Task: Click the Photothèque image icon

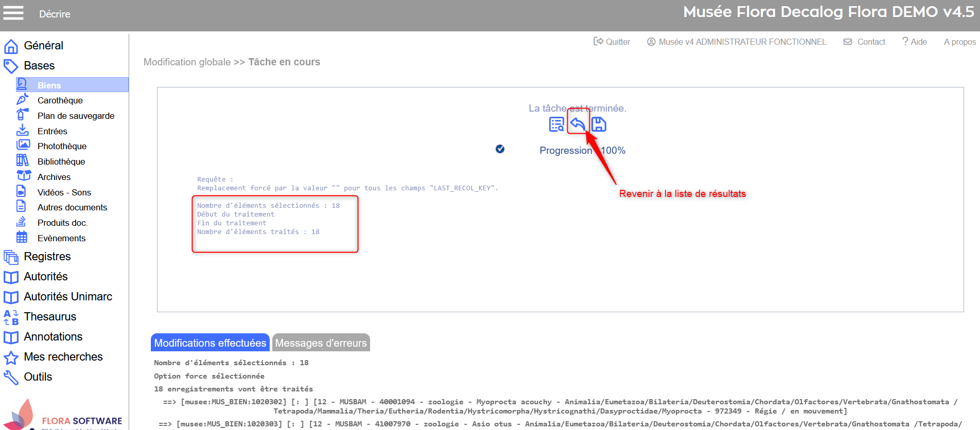Action: tap(23, 145)
